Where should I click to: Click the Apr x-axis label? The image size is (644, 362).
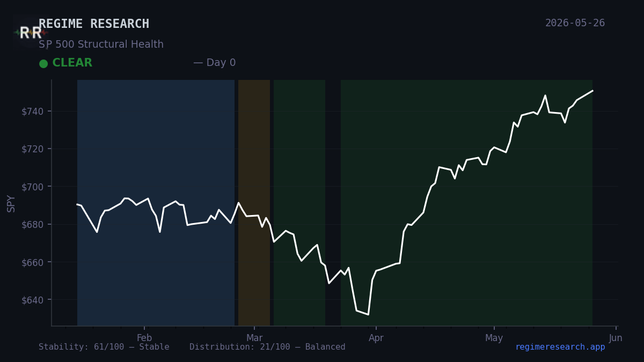tap(376, 338)
